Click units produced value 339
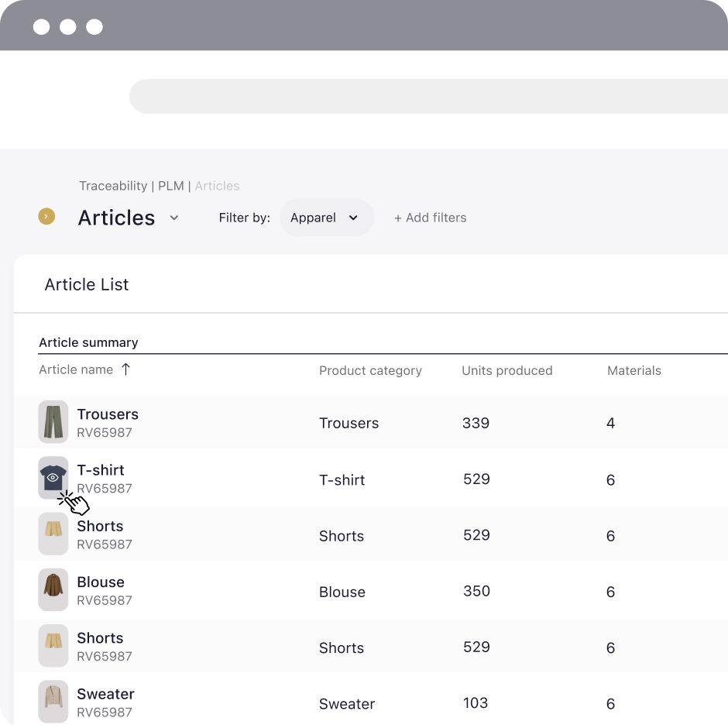The image size is (728, 728). [x=476, y=423]
